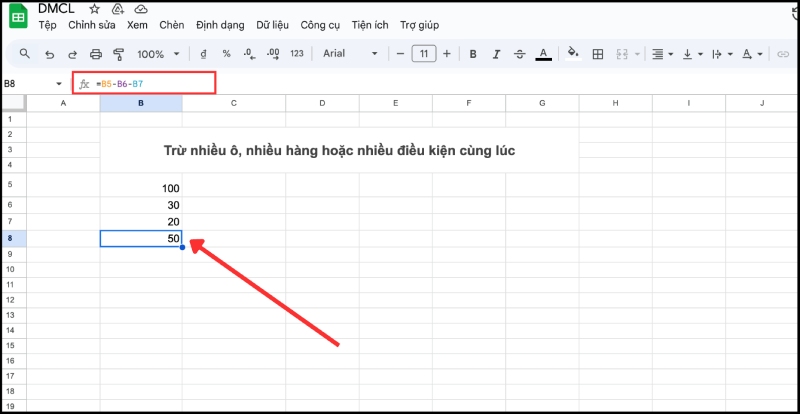Open the Tiện ích menu
Image resolution: width=800 pixels, height=414 pixels.
[370, 25]
